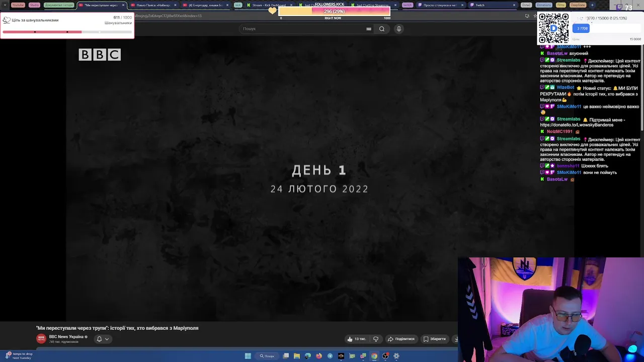Click bannsha11 username in chat
Viewport: 644px width, 362px height.
point(568,166)
